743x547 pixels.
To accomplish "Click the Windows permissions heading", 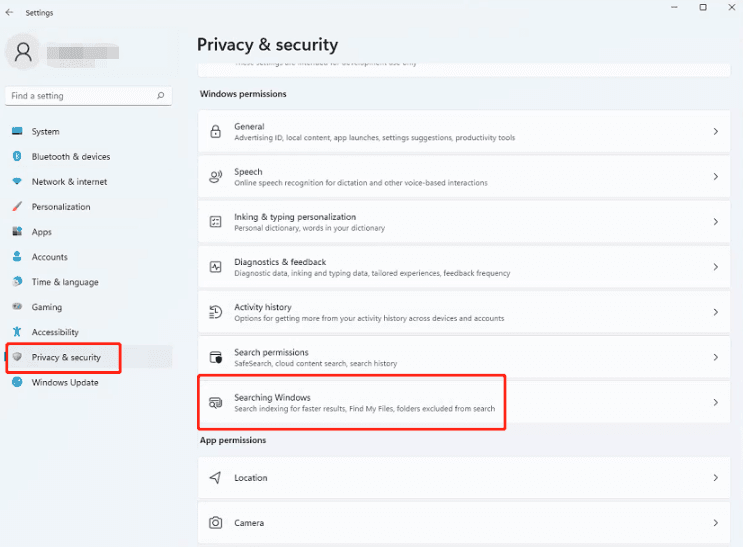I will [x=243, y=94].
